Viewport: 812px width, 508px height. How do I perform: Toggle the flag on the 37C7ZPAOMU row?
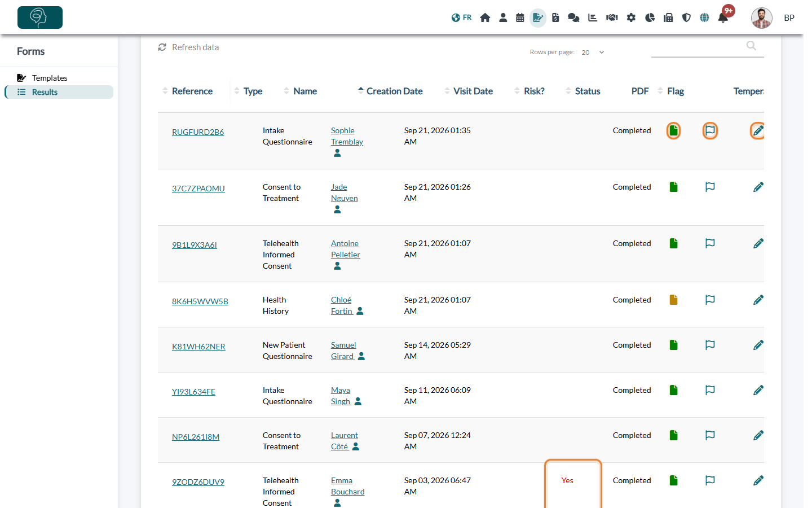710,187
